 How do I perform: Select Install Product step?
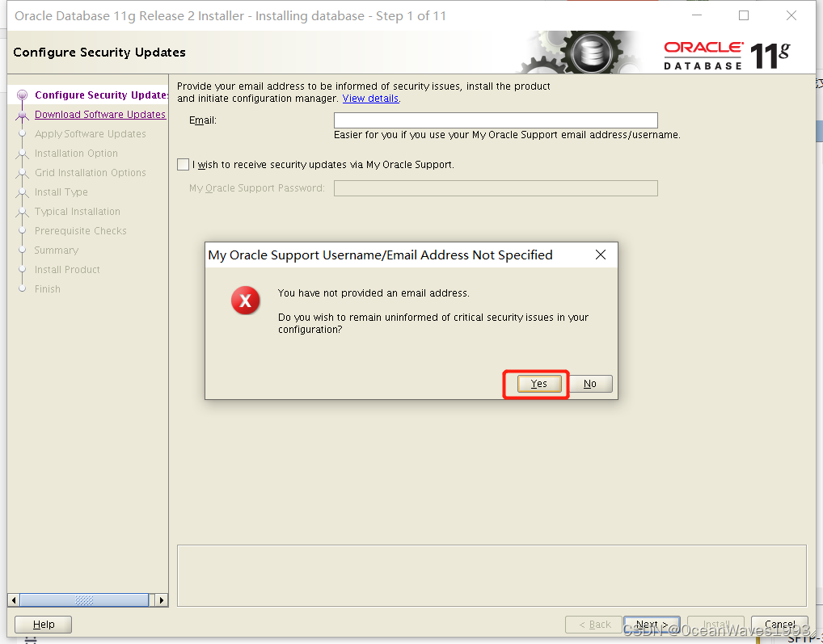[x=67, y=270]
